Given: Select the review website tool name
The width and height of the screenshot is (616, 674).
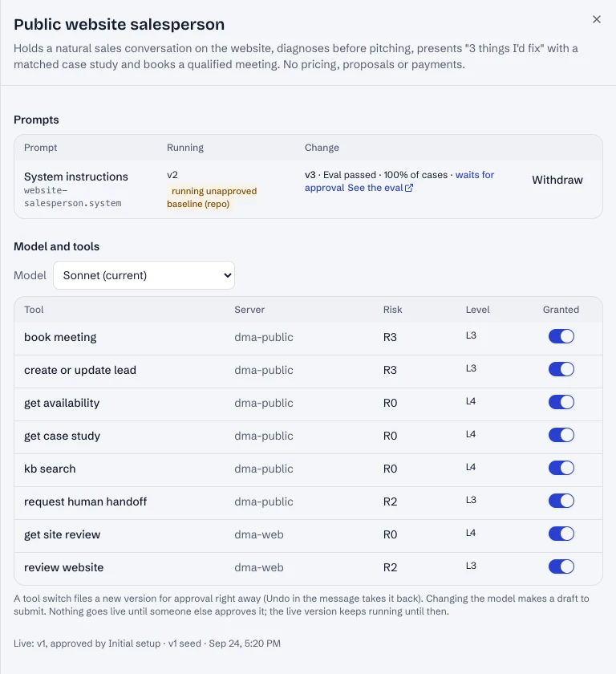Looking at the screenshot, I should [x=63, y=567].
